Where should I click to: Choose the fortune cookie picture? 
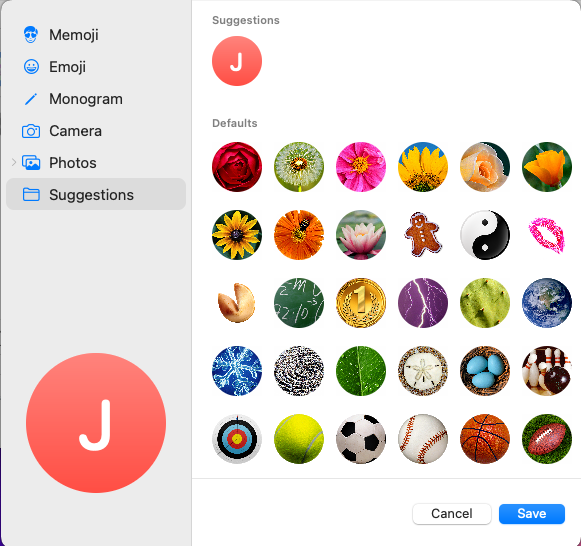tap(237, 303)
